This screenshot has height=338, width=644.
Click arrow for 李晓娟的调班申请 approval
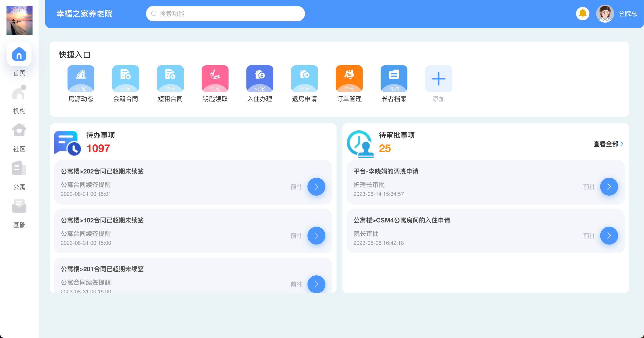[x=609, y=187]
